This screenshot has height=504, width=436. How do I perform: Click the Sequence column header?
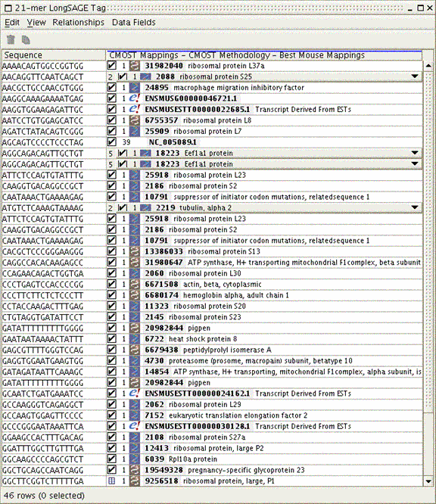pos(54,55)
